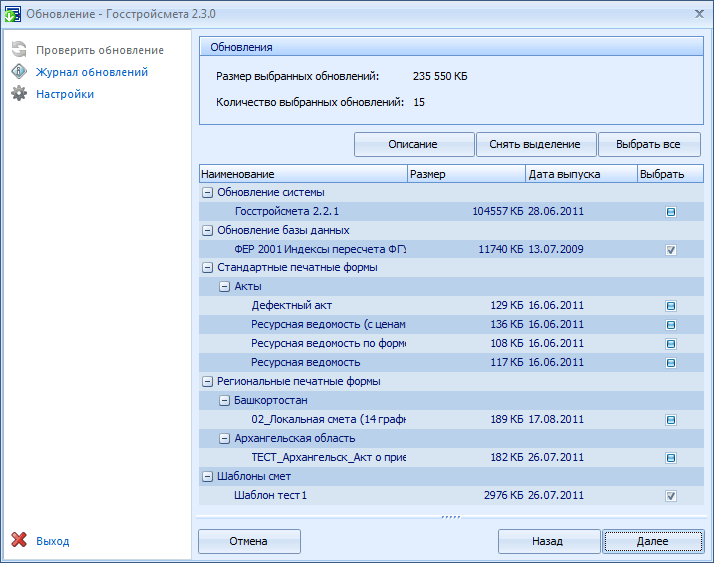The width and height of the screenshot is (714, 563).
Task: Collapse the Обновление системы group
Action: tap(207, 193)
